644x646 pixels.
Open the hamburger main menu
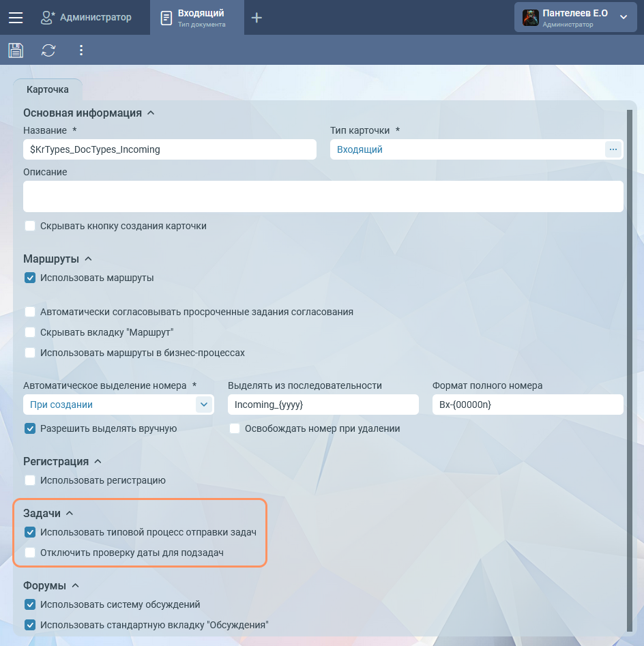coord(15,18)
